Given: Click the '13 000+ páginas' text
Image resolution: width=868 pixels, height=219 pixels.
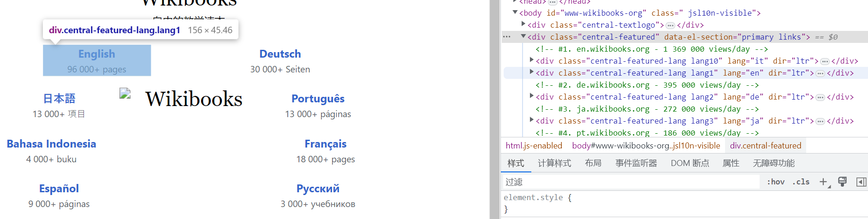Looking at the screenshot, I should (x=318, y=114).
